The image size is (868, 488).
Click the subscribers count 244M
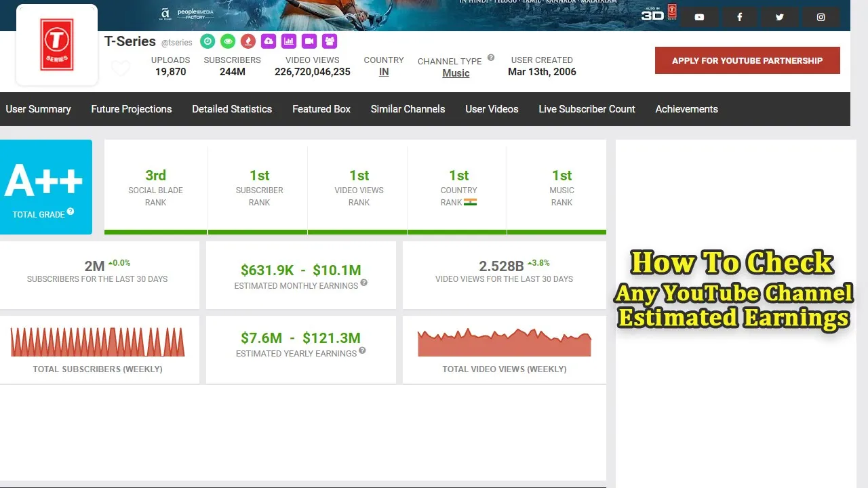point(233,72)
